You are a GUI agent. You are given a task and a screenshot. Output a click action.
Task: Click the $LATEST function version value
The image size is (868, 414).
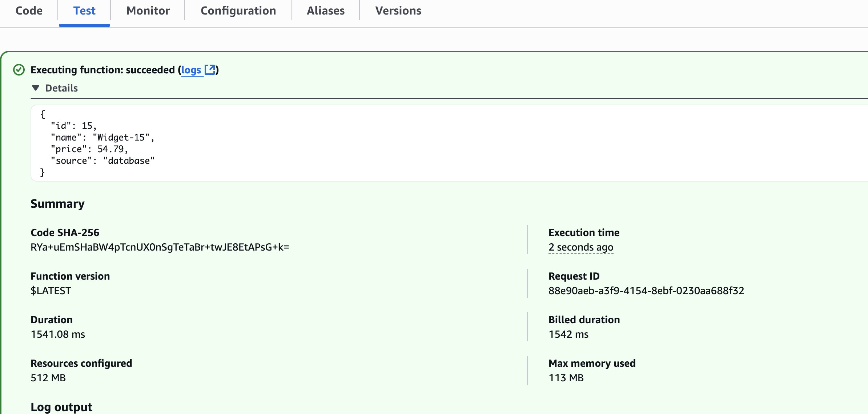click(x=51, y=291)
